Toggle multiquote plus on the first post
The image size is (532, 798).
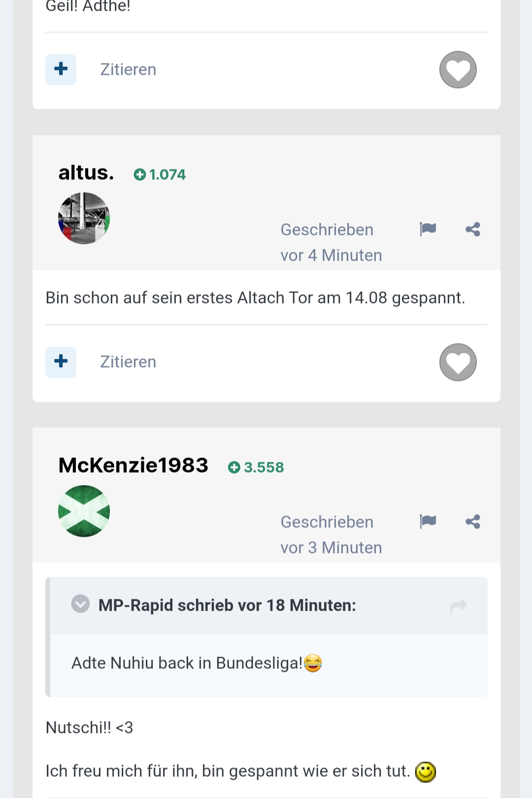click(x=61, y=69)
